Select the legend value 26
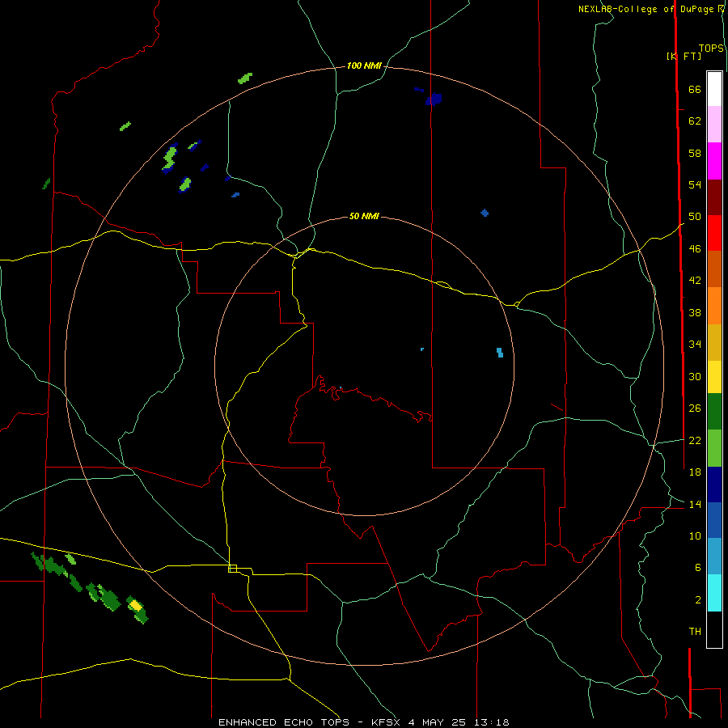The image size is (728, 728). [x=695, y=408]
